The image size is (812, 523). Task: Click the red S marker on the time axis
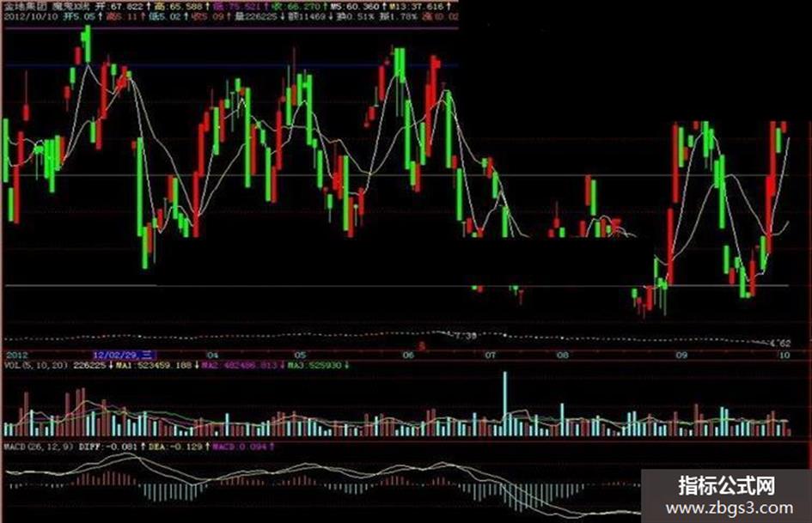(x=422, y=346)
